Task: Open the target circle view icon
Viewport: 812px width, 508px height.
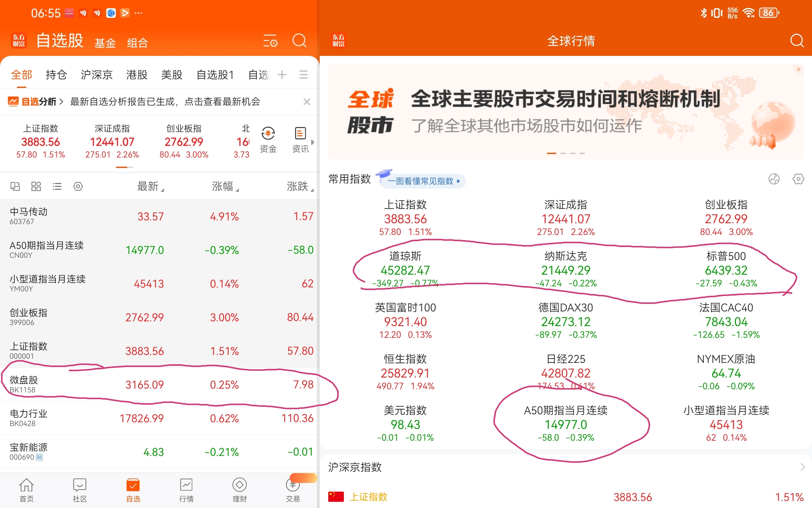Action: (78, 186)
